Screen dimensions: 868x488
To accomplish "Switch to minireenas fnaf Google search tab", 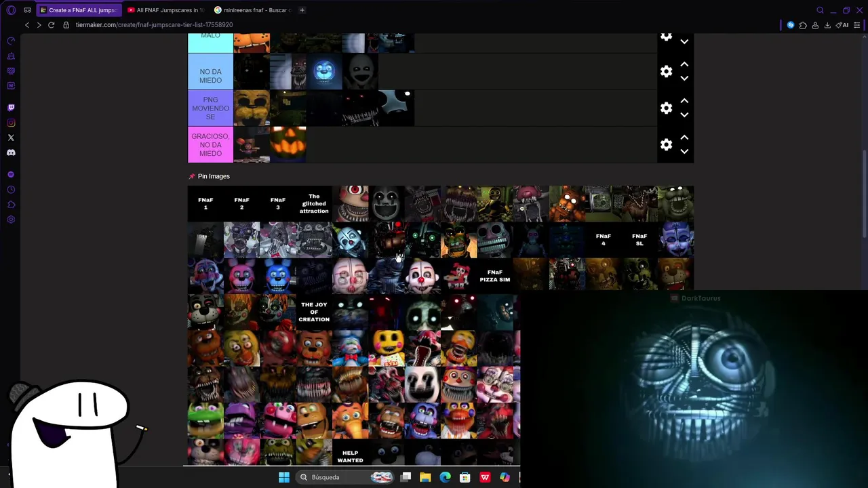I will click(253, 10).
